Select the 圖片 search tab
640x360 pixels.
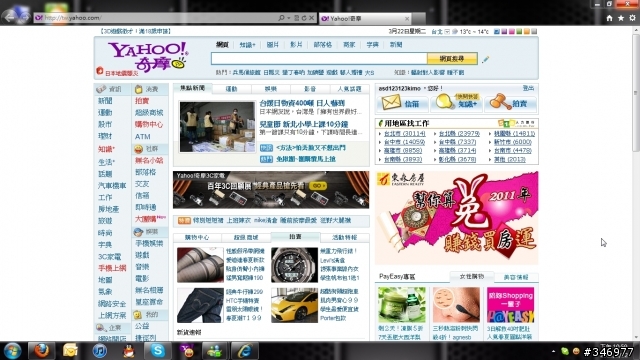[272, 45]
